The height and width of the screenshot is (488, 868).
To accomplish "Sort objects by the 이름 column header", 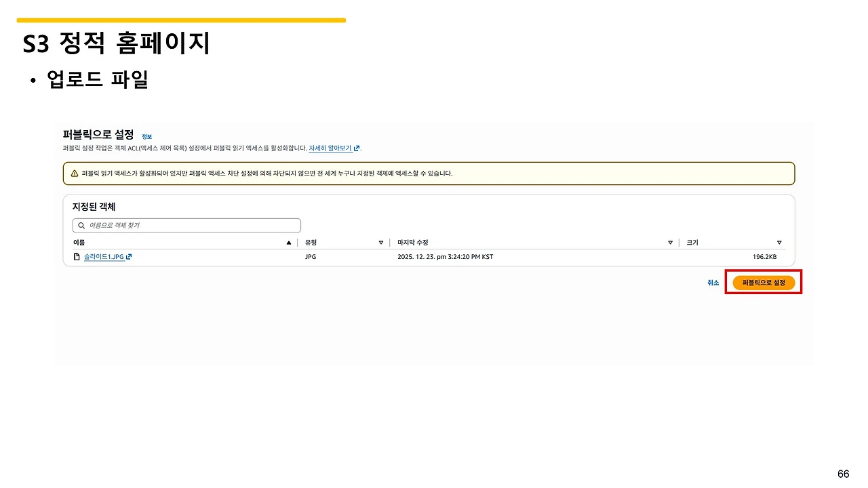I will click(x=79, y=242).
